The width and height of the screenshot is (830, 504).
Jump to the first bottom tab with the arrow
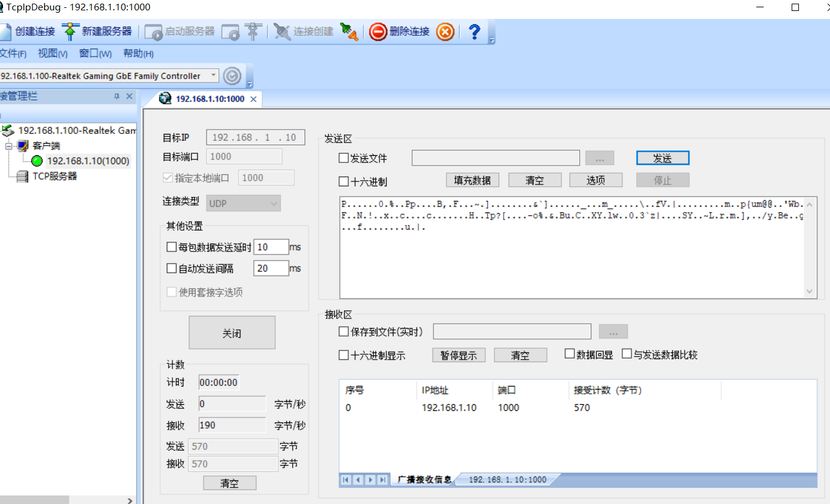(346, 480)
